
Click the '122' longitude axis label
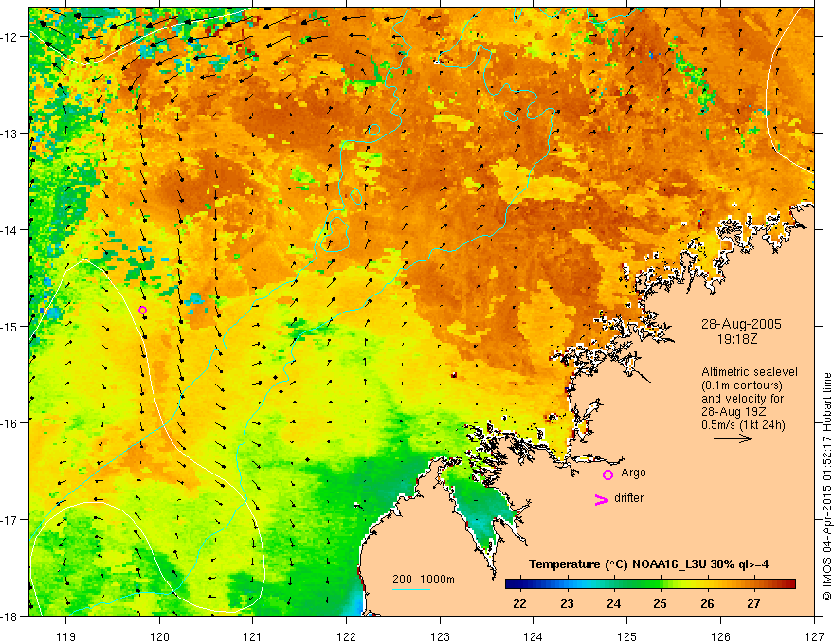[x=346, y=636]
